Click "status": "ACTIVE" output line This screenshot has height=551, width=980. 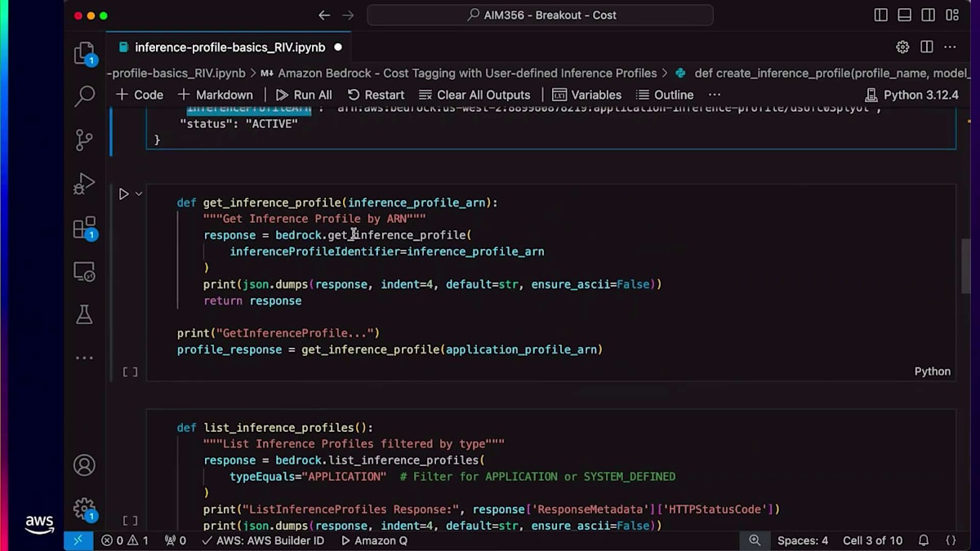coord(238,124)
